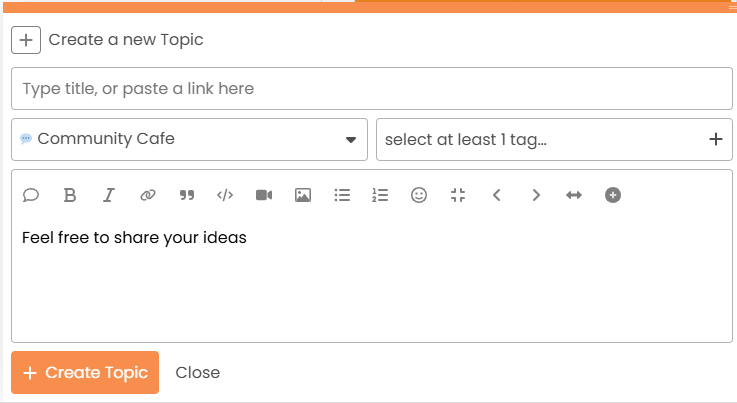Viewport: 737px width, 403px height.
Task: Insert preformatted code block
Action: click(x=225, y=195)
